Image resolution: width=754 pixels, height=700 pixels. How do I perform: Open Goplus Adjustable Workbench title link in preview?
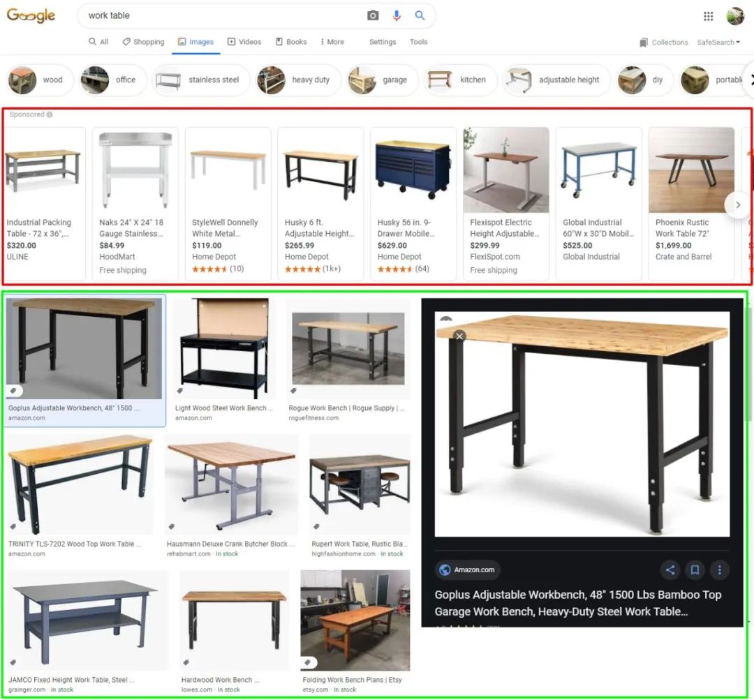coord(577,603)
